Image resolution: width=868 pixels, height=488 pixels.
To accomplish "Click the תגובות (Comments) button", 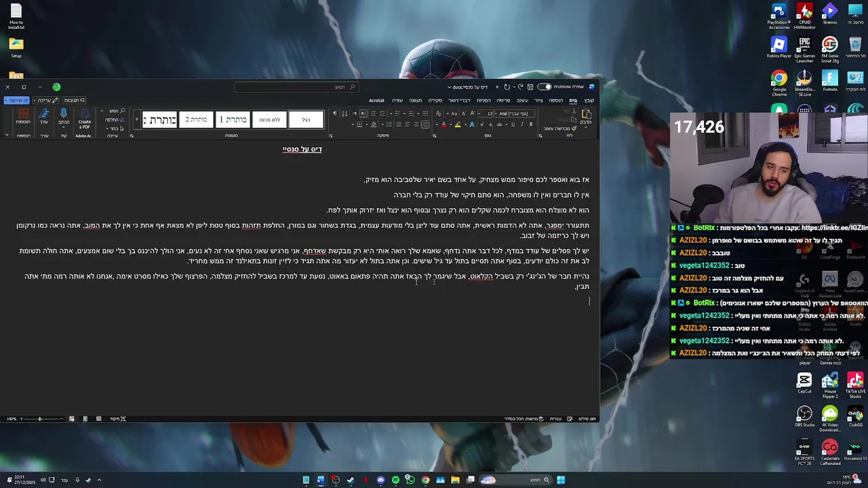I will [x=74, y=100].
